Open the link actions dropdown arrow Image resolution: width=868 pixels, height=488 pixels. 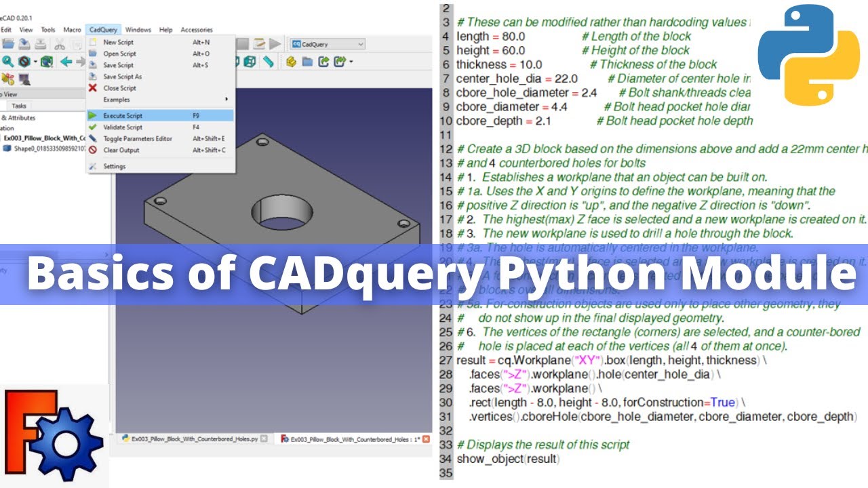point(351,62)
